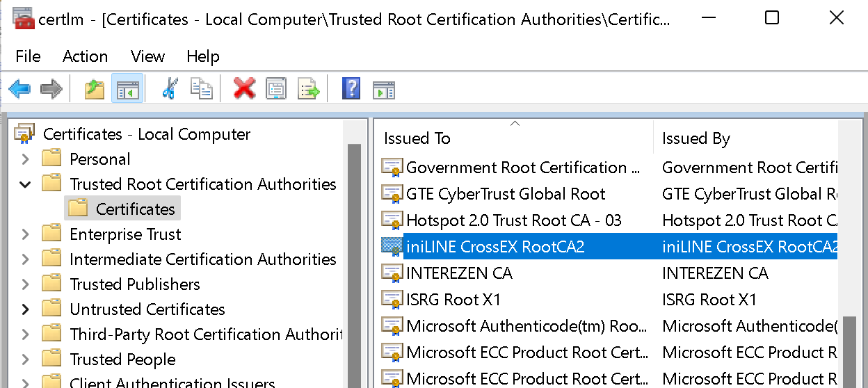Toggle the Show/Hide Console Tree button
The width and height of the screenshot is (868, 388).
point(127,89)
